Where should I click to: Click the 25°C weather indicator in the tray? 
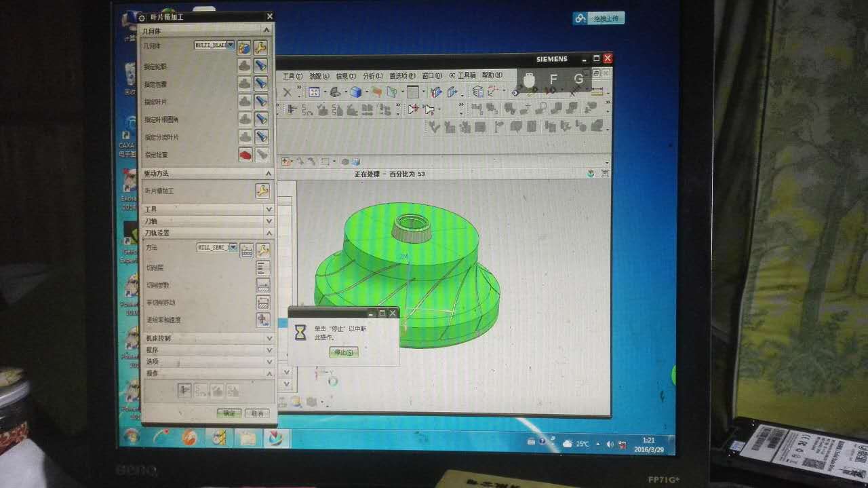[x=575, y=444]
